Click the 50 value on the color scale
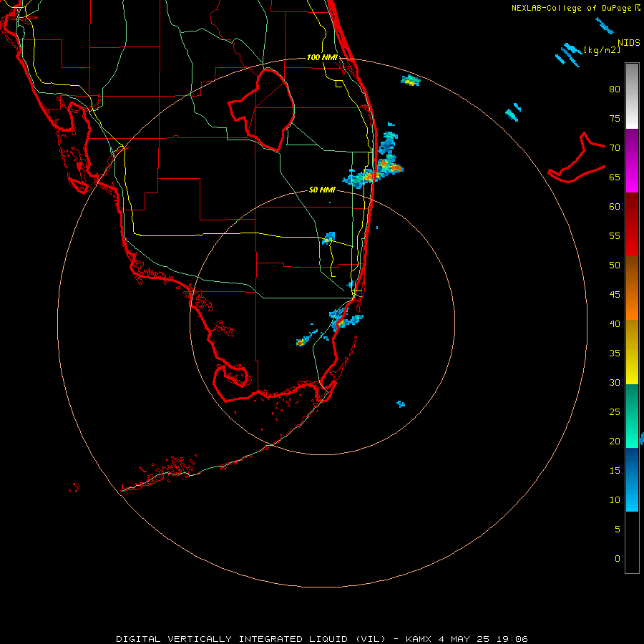The width and height of the screenshot is (644, 644). 615,265
